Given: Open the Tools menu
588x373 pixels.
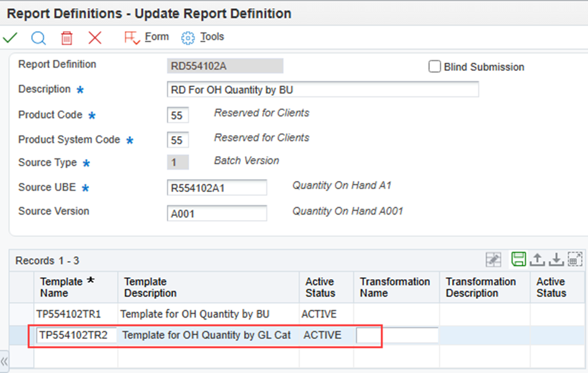Looking at the screenshot, I should 203,37.
